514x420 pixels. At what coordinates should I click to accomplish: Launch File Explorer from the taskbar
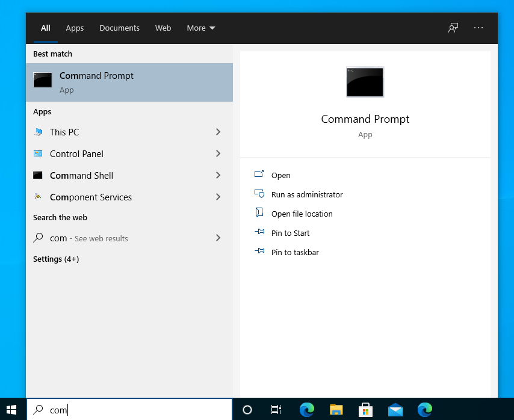pos(336,410)
